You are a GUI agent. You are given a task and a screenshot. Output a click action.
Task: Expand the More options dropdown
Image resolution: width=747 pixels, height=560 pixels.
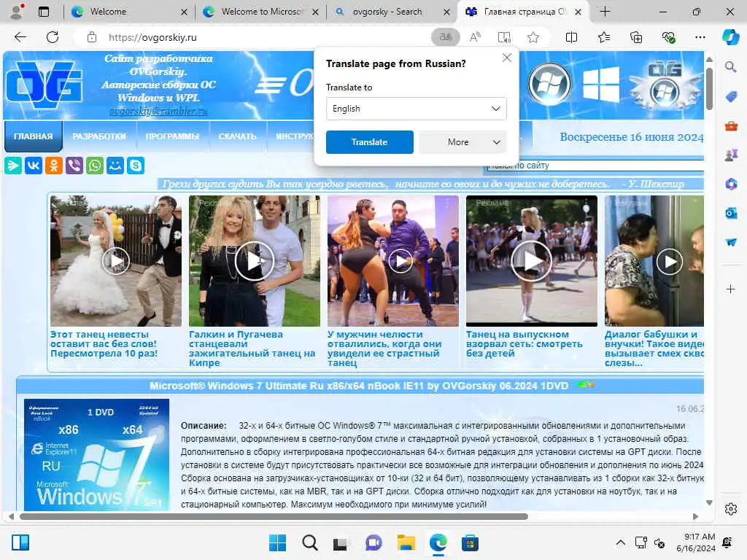pyautogui.click(x=462, y=142)
